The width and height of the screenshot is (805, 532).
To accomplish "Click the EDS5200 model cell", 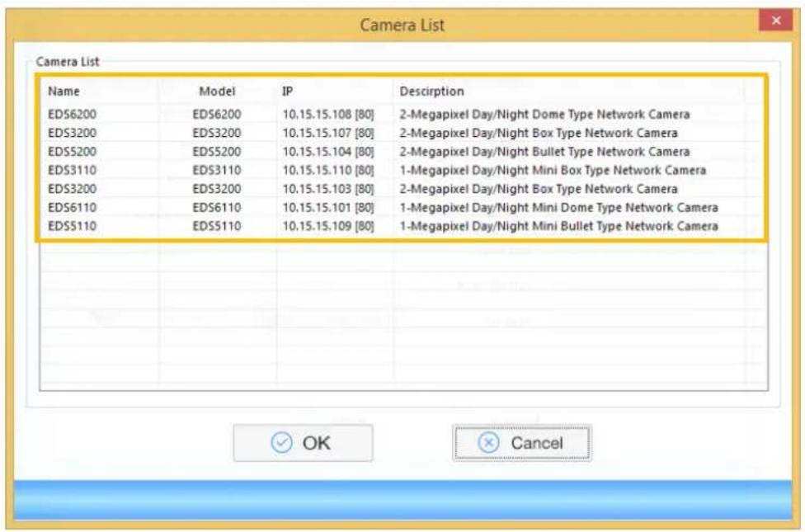I will (x=217, y=152).
